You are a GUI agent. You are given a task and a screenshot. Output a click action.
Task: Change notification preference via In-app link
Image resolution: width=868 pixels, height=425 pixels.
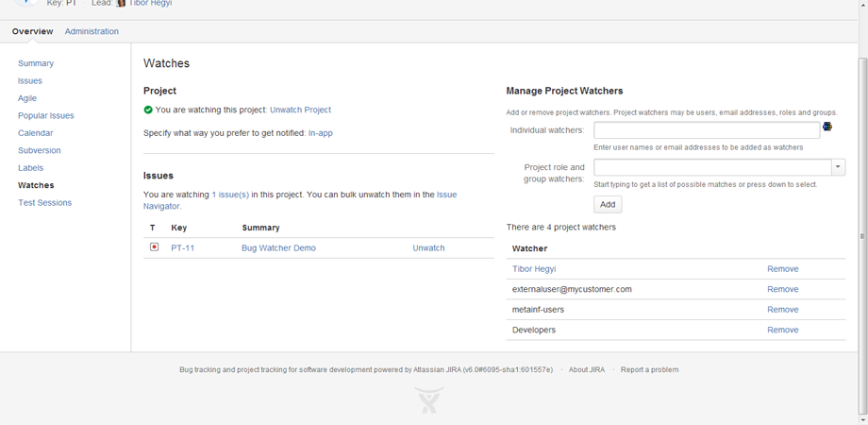coord(321,133)
